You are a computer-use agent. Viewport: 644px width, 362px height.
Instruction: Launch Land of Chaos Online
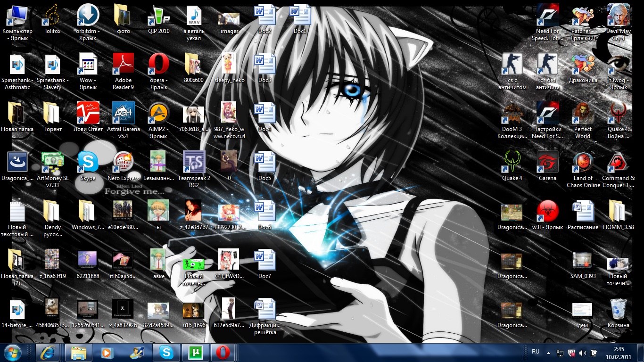point(583,162)
